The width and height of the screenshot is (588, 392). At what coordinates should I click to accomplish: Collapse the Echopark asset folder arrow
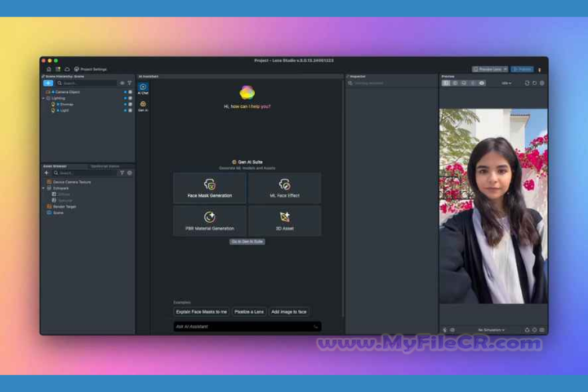pos(43,189)
